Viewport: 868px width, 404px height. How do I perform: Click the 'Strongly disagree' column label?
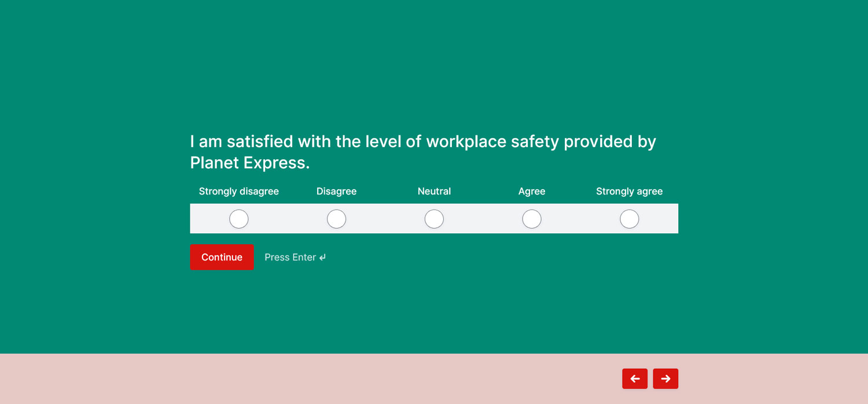(x=239, y=192)
